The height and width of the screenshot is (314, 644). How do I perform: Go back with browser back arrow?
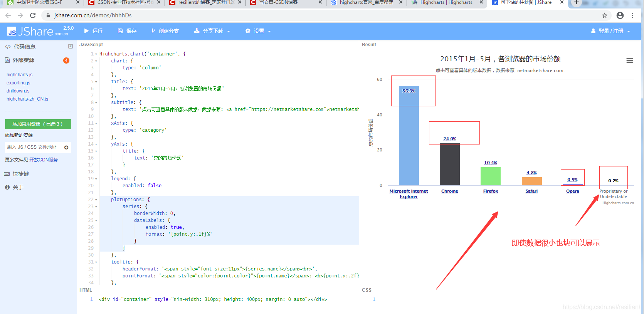[x=8, y=15]
